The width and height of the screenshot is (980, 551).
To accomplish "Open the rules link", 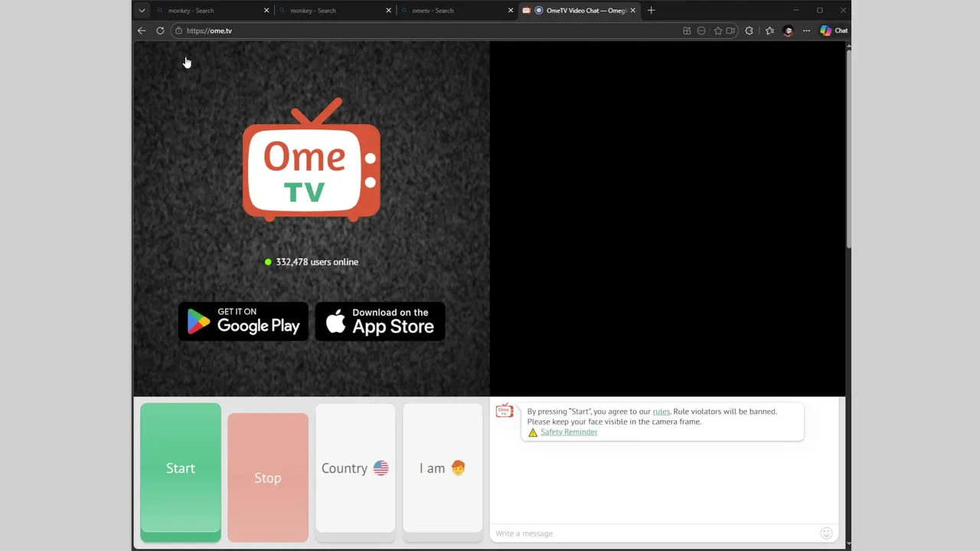I will tap(661, 412).
